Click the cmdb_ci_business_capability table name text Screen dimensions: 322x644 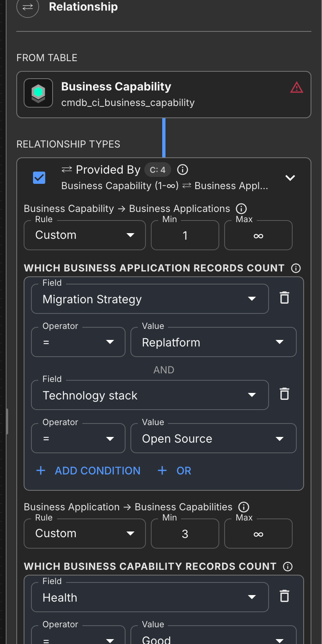[x=128, y=103]
